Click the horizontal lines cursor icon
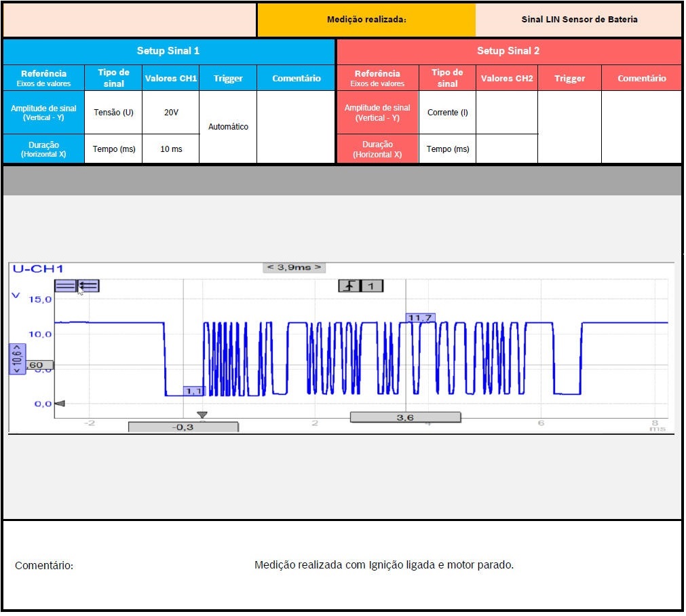This screenshot has height=616, width=686. click(x=65, y=286)
